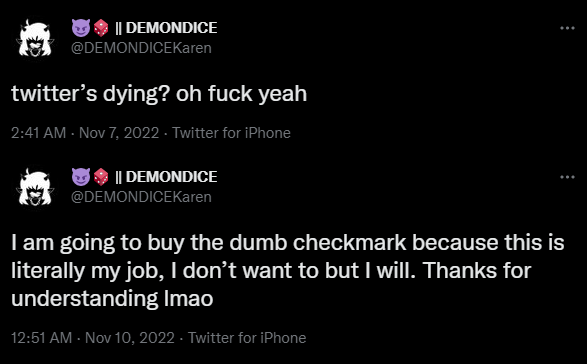Viewport: 587px width, 364px height.
Task: Click the red dice emoji in the second tweet's name
Action: click(101, 177)
